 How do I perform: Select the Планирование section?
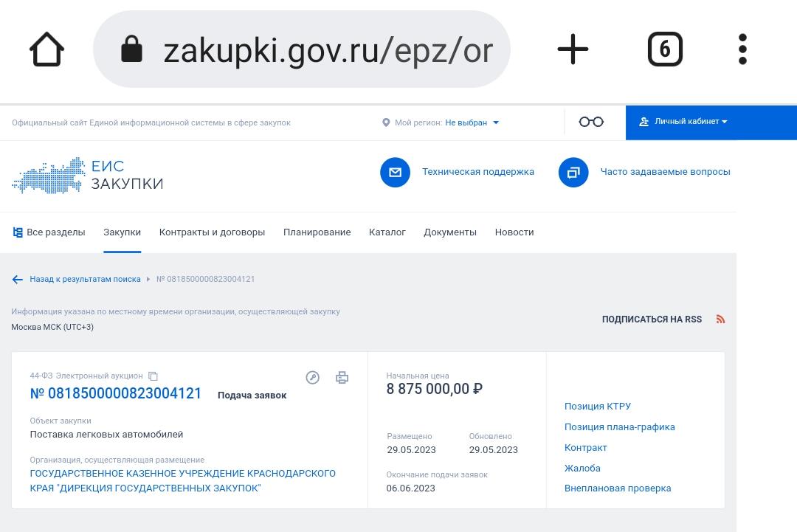tap(317, 232)
